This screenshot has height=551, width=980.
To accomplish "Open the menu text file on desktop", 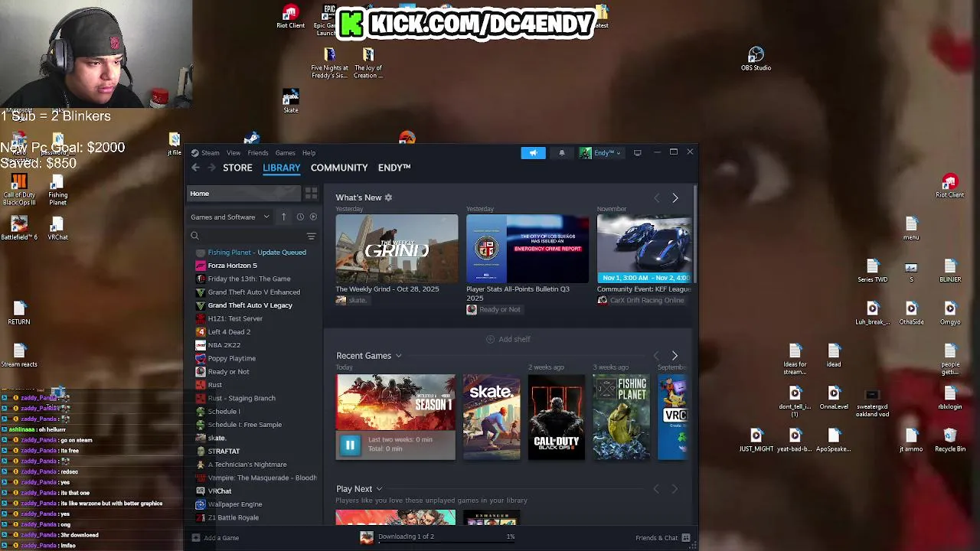I will [910, 228].
